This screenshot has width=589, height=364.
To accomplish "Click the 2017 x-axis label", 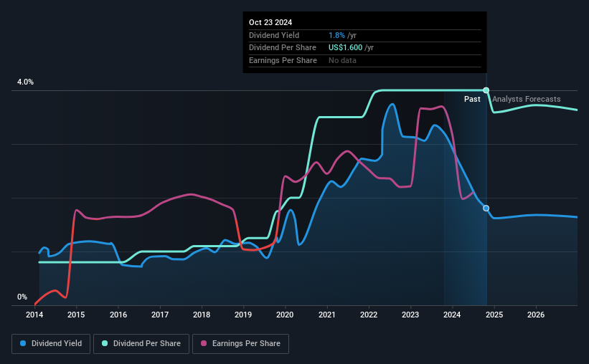I will point(160,315).
